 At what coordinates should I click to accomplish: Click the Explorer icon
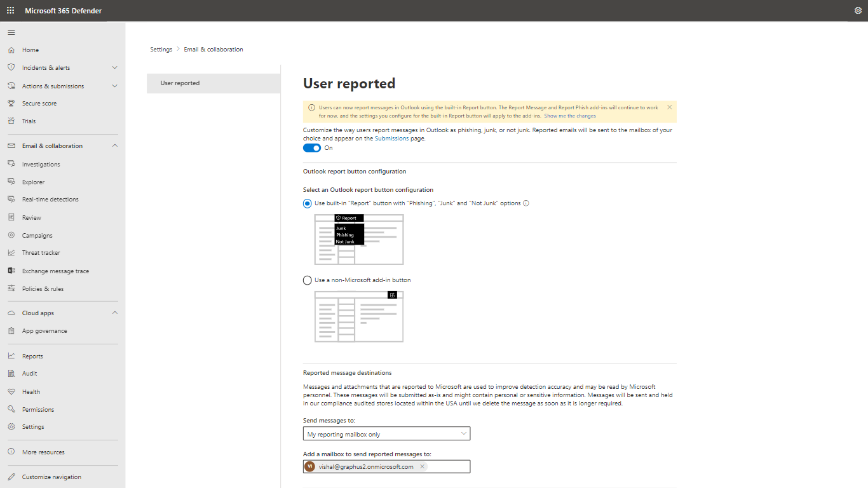click(x=11, y=182)
